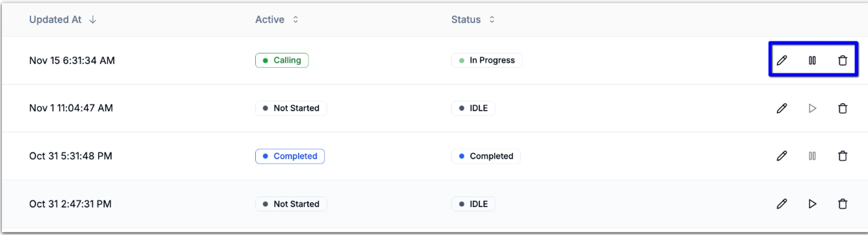Delete the completed Oct 31 campaign
This screenshot has height=235, width=868.
(843, 156)
